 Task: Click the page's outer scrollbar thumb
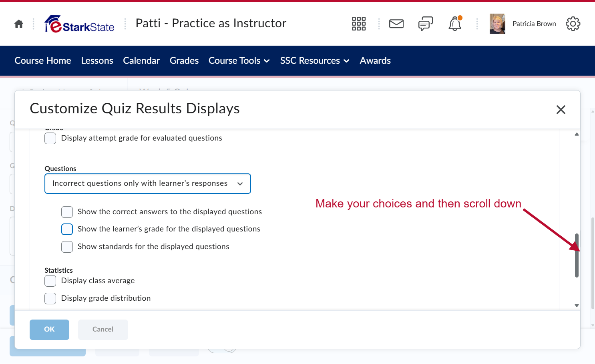click(x=593, y=263)
